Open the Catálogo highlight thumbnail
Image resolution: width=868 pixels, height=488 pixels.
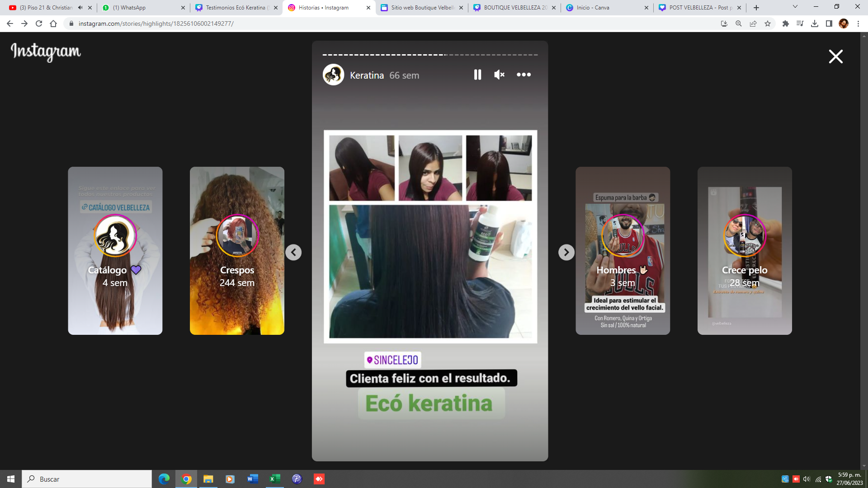115,251
